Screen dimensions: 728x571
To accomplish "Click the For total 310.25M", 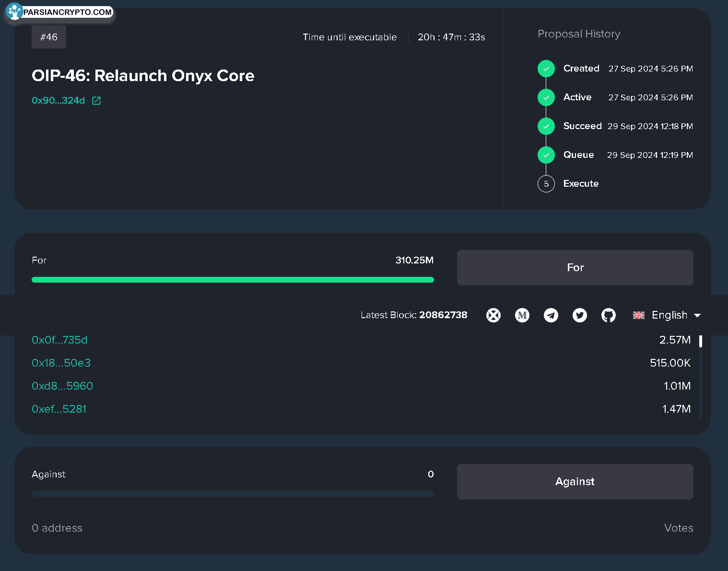I will 414,261.
